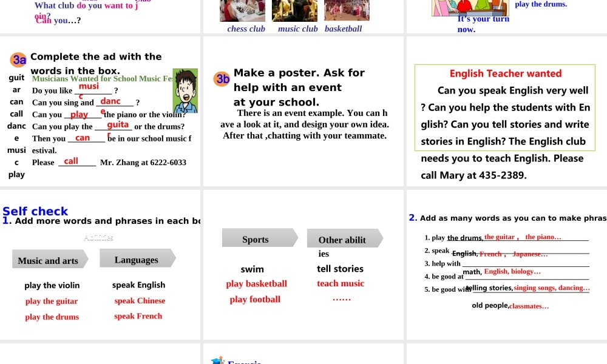Screen dimensions: 607x364
Task: Click the red 'play' answer before 'the piano'
Action: pos(79,115)
